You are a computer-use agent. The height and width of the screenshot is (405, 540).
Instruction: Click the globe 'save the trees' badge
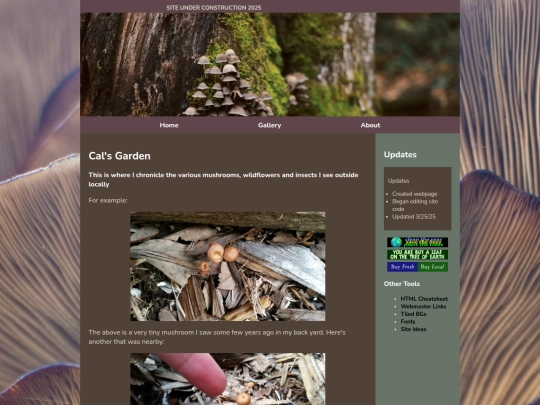coord(417,242)
